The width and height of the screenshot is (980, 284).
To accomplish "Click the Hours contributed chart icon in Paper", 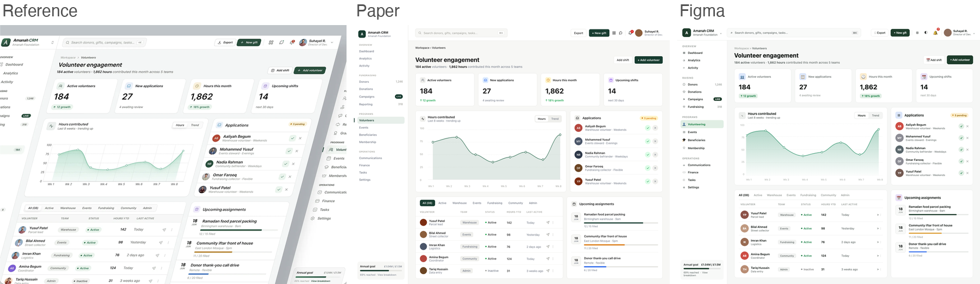I will coord(423,118).
